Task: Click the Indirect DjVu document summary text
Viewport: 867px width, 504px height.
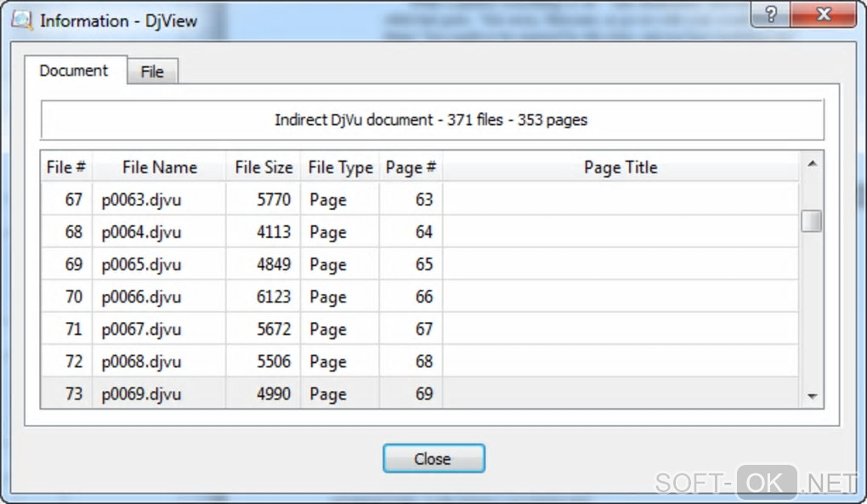Action: pos(431,120)
